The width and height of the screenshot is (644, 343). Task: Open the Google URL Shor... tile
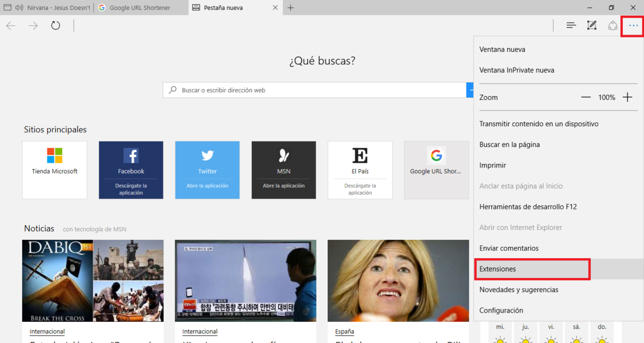pos(436,170)
